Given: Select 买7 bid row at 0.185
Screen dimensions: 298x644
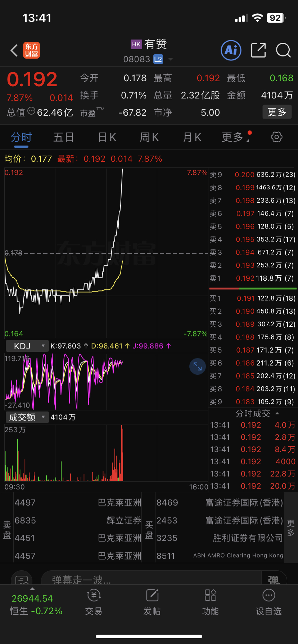Looking at the screenshot, I should pyautogui.click(x=253, y=376).
